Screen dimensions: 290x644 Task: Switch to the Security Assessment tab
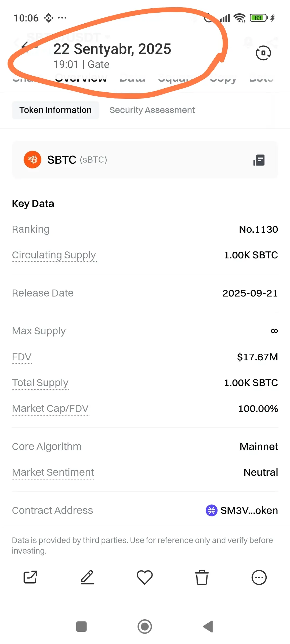click(152, 110)
